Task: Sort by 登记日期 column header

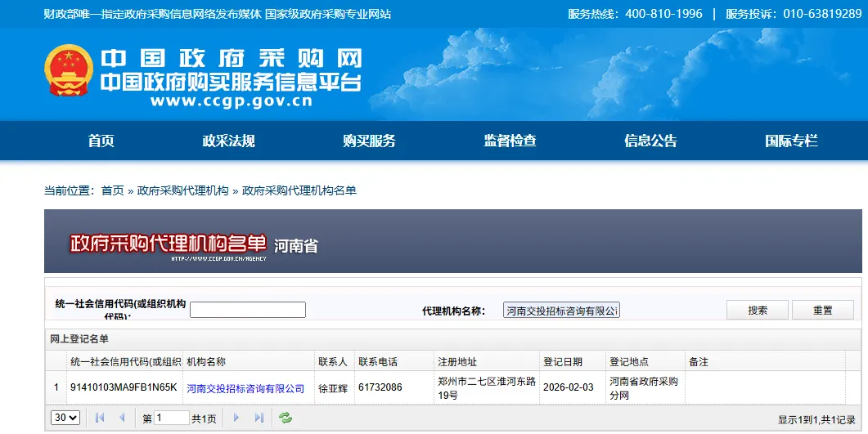Action: (573, 361)
